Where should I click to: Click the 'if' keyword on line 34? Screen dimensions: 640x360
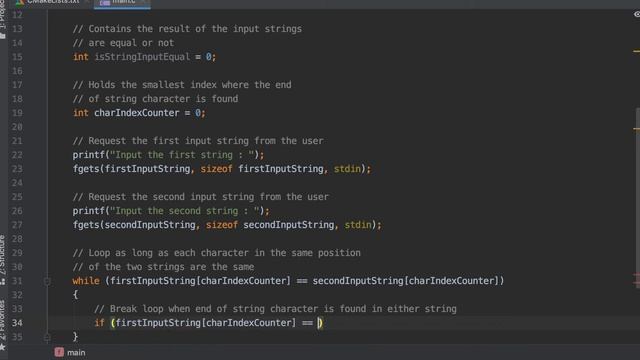pyautogui.click(x=99, y=323)
